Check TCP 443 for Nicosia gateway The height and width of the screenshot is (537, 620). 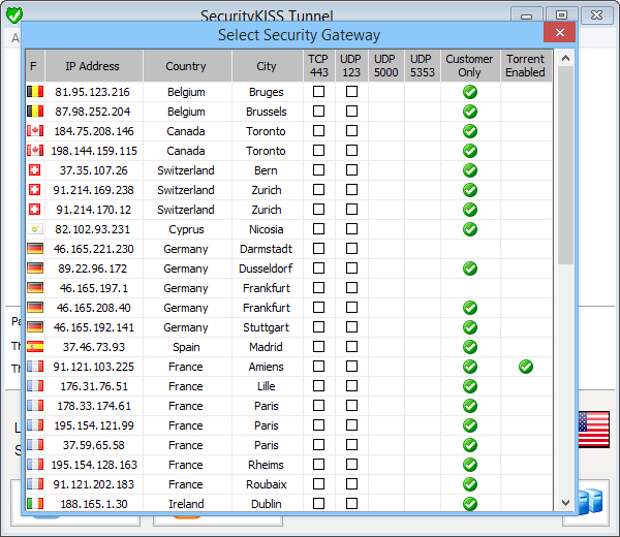(319, 229)
